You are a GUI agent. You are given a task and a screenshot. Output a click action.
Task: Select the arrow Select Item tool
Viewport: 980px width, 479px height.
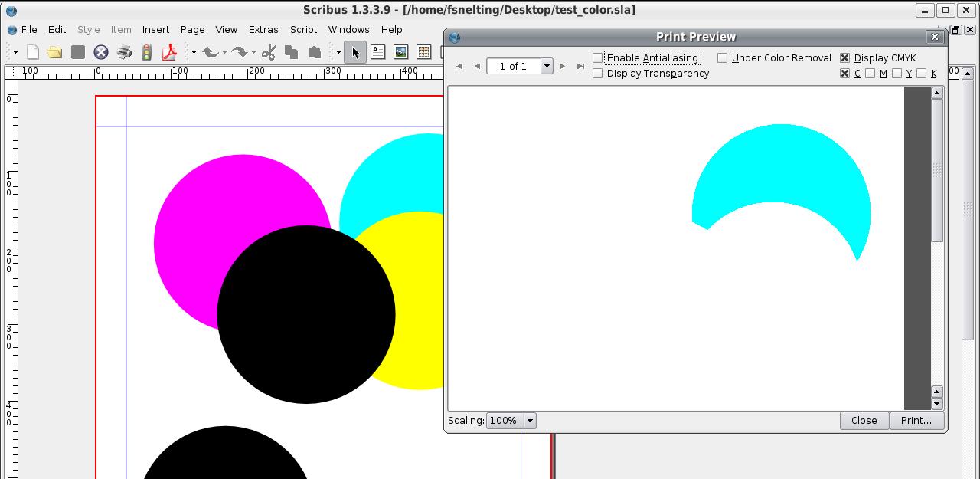click(x=354, y=52)
